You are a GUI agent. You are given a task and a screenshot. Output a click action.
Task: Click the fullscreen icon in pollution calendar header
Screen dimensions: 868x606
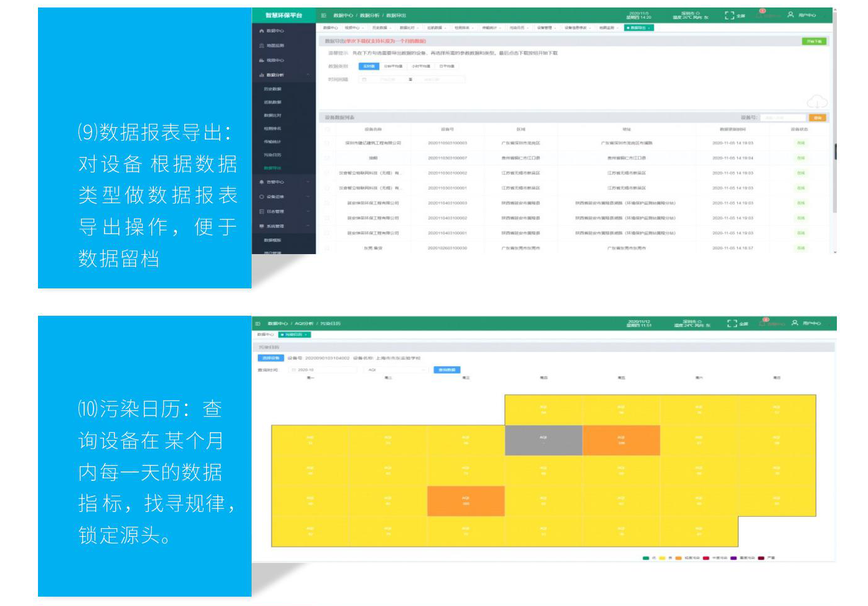coord(732,323)
